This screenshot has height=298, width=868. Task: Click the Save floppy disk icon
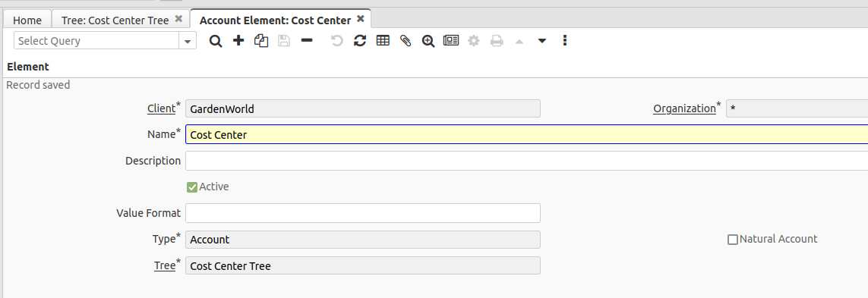click(284, 40)
